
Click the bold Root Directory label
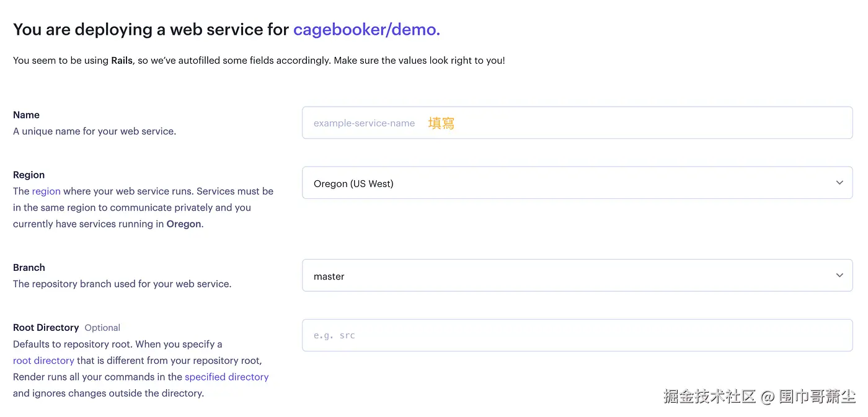click(x=46, y=327)
